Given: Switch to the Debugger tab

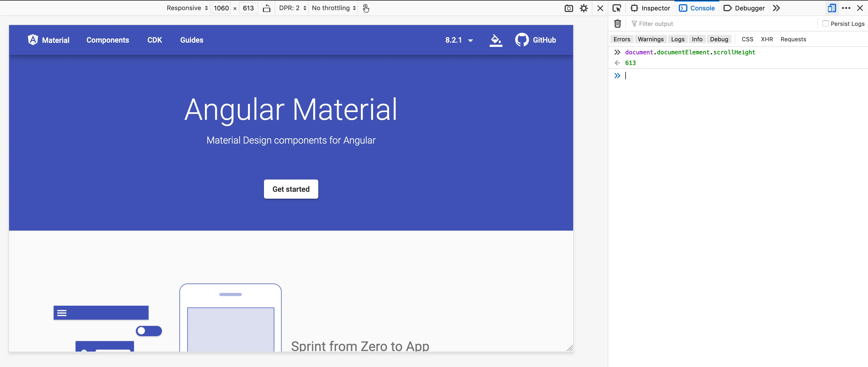Looking at the screenshot, I should [744, 8].
